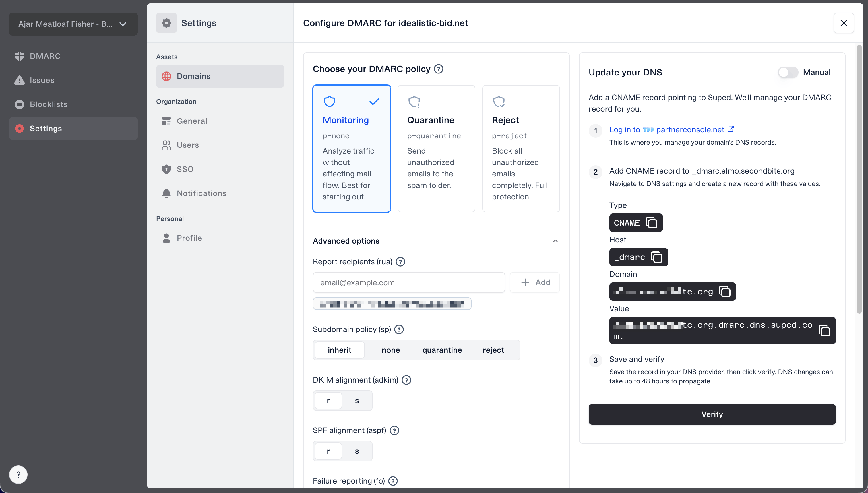
Task: Open DMARC policy help tooltip icon
Action: 439,69
